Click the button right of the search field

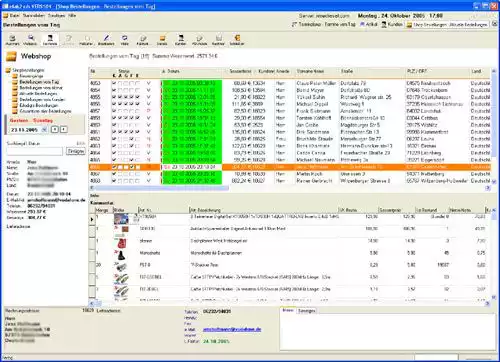[x=76, y=151]
